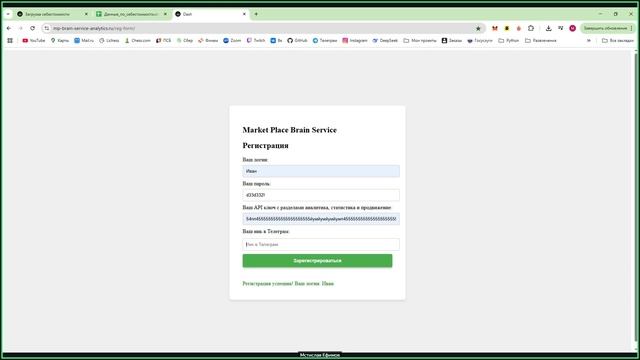Open the YouTube bookmark
Viewport: 640px width, 360px height.
(34, 40)
